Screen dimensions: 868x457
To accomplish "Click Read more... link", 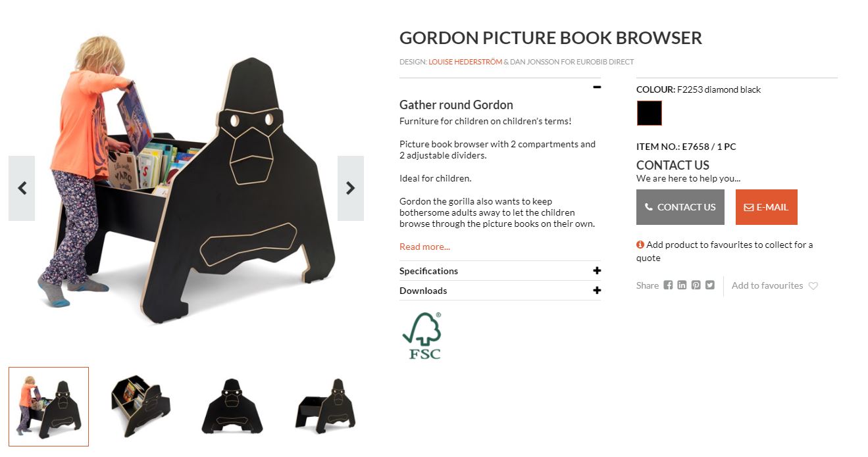I will click(424, 247).
